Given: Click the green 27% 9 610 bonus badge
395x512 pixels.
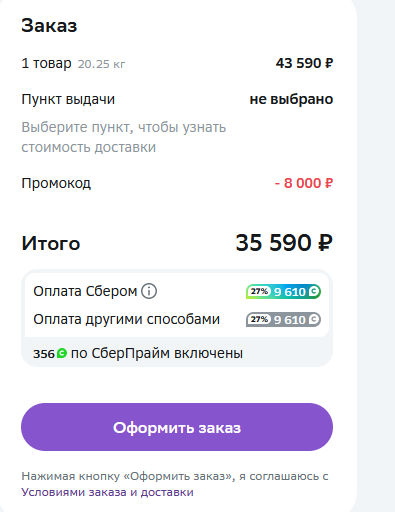Looking at the screenshot, I should 283,292.
